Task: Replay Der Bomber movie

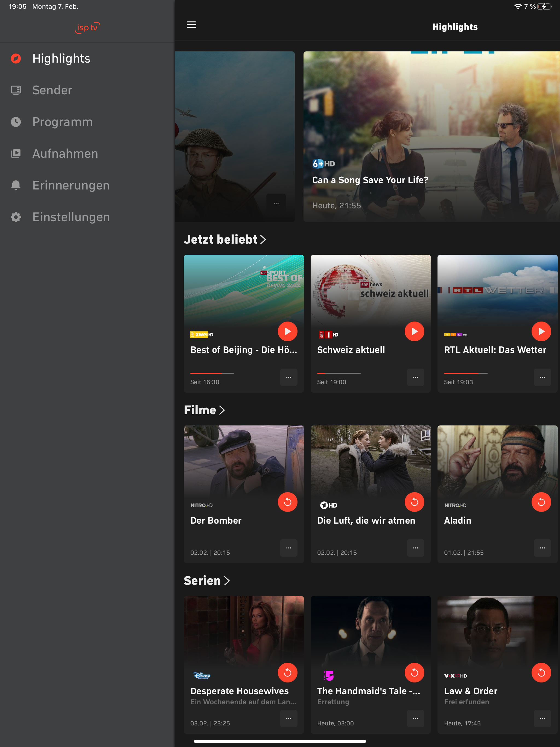Action: point(287,502)
